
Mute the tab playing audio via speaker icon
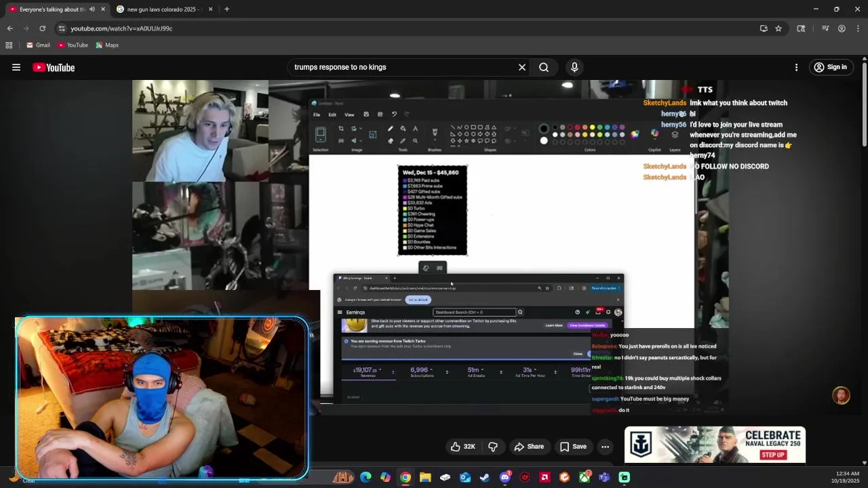click(x=92, y=9)
